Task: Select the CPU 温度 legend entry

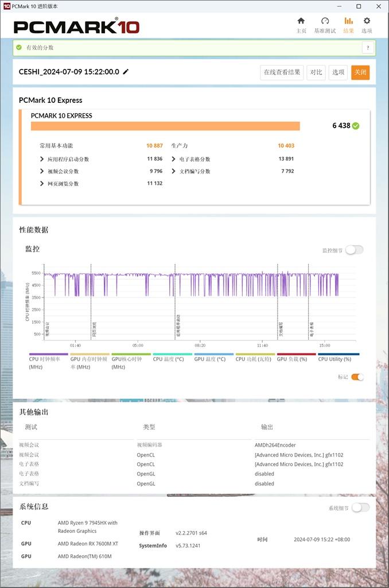Action: coord(172,358)
